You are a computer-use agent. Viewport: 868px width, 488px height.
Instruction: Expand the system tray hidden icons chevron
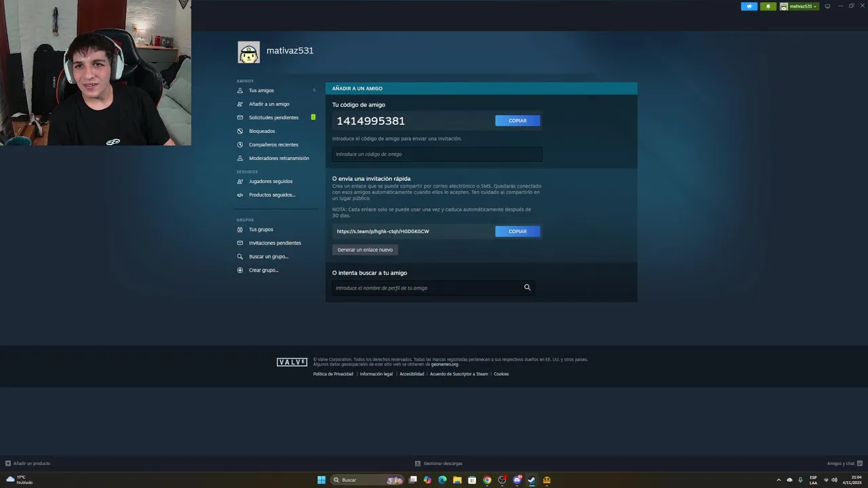coord(778,480)
